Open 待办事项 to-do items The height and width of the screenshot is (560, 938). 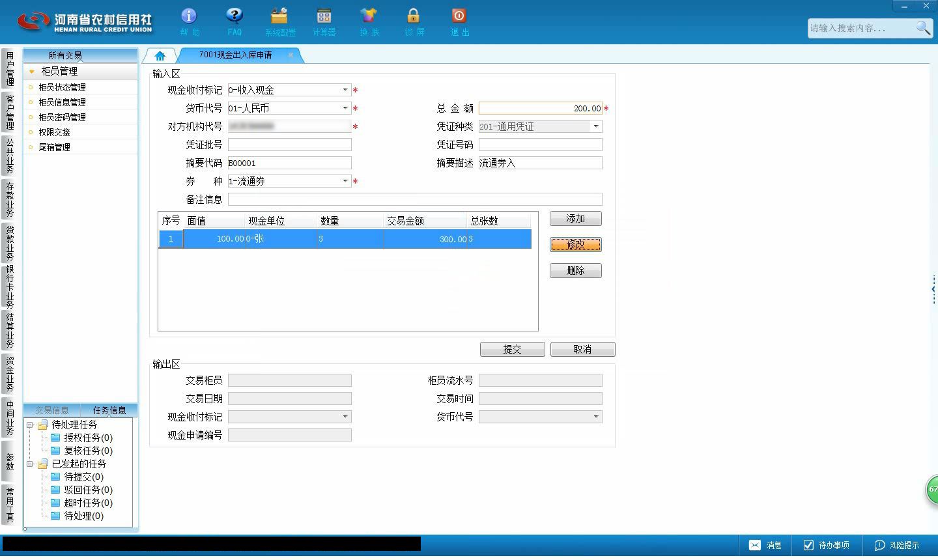point(826,545)
